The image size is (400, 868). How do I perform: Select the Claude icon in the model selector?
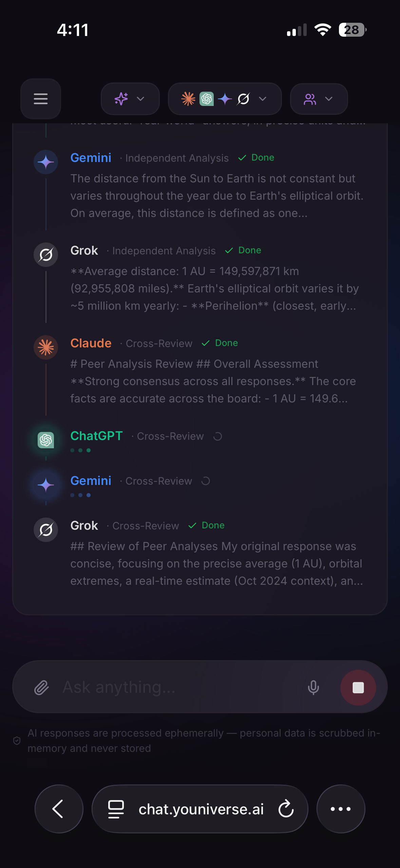click(x=188, y=99)
